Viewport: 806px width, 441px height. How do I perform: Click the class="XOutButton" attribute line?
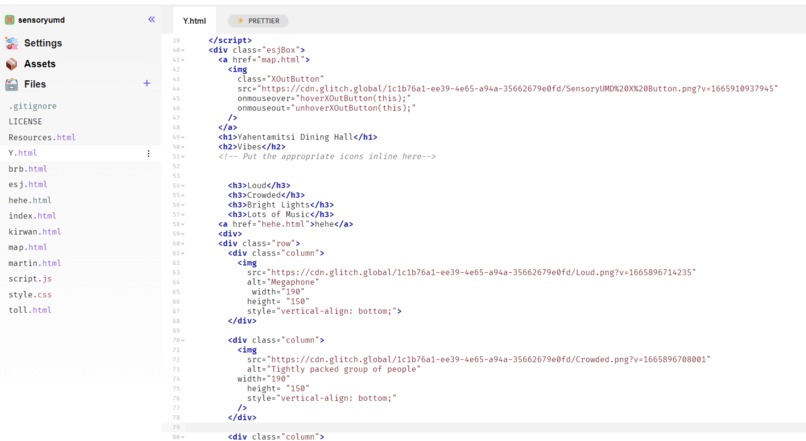tap(281, 79)
